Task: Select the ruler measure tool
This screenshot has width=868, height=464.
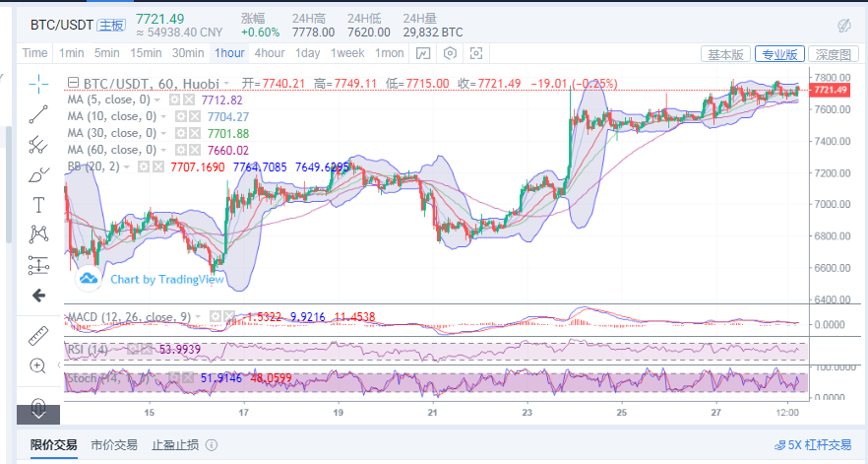Action: click(38, 334)
